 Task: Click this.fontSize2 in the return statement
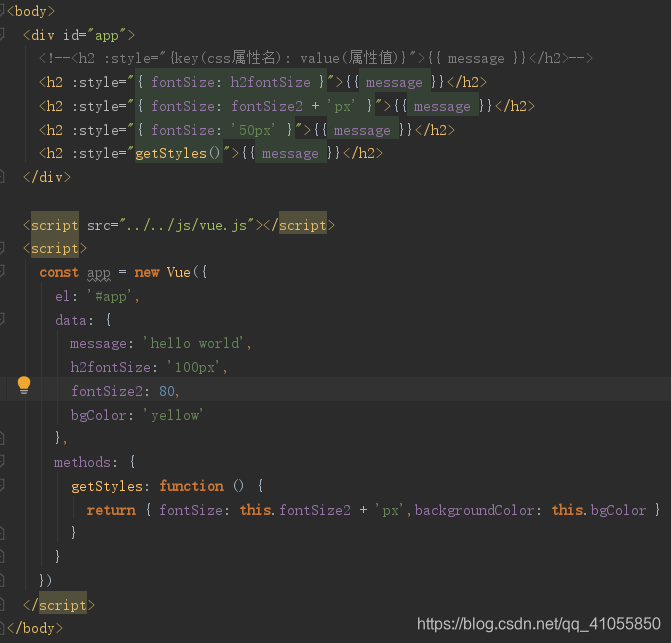[x=295, y=510]
